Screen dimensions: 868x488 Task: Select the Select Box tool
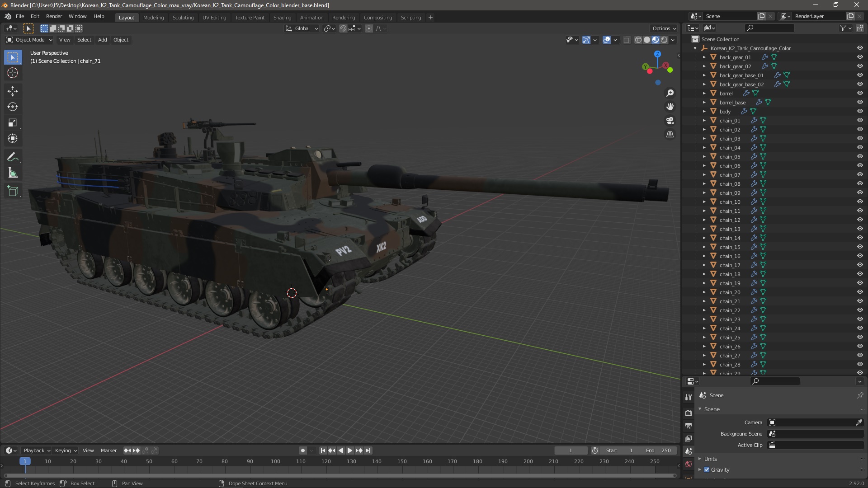click(x=13, y=57)
